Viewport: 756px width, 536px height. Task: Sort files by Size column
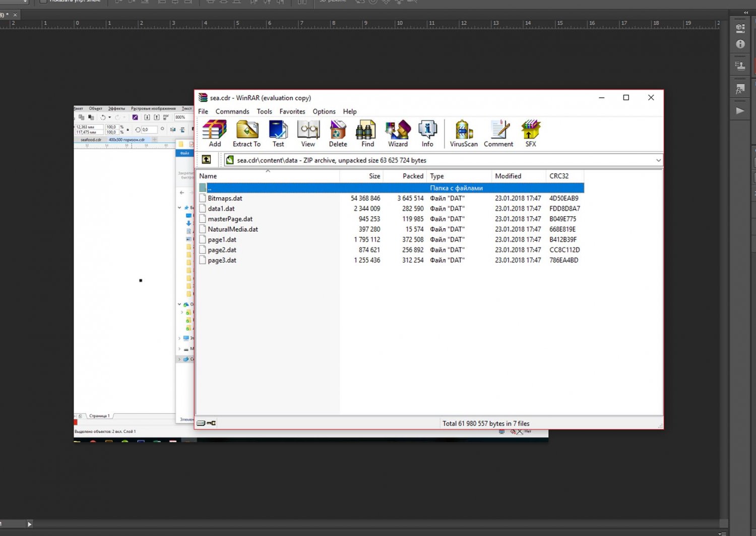coord(374,176)
